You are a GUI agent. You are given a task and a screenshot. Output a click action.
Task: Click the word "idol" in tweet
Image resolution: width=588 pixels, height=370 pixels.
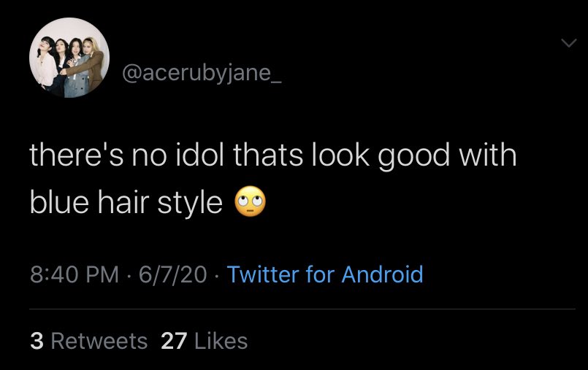point(200,155)
